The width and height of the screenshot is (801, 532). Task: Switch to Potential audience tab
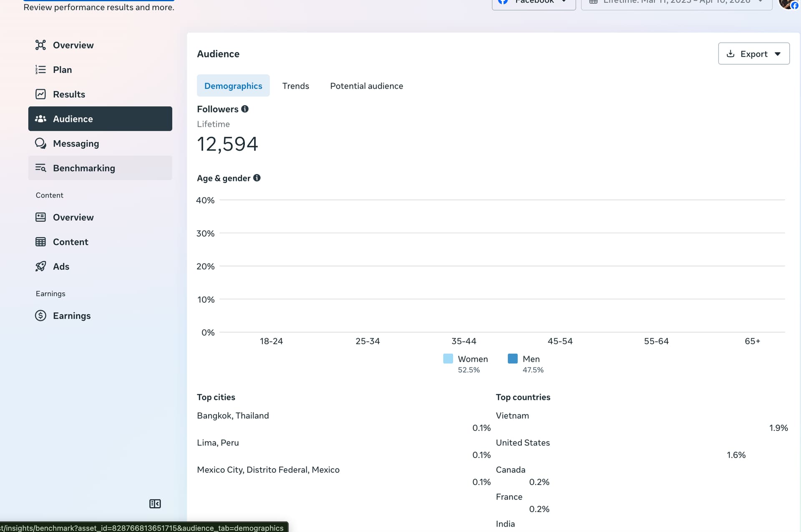point(366,86)
